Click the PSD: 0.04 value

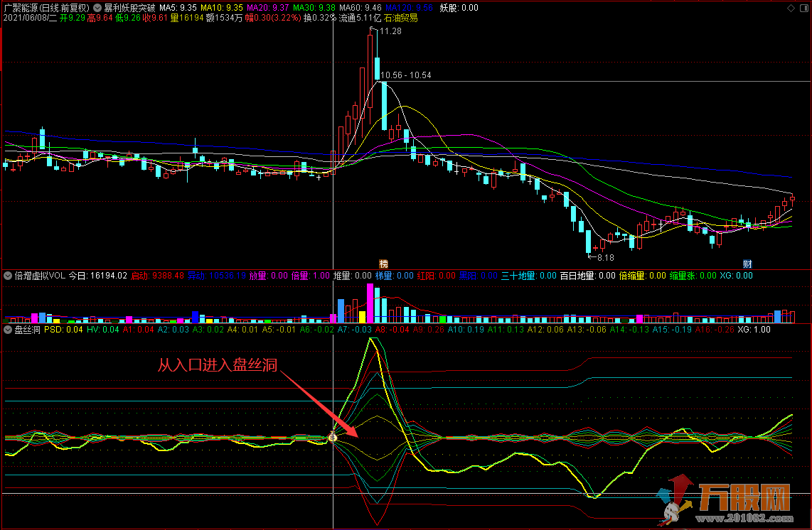coord(63,330)
